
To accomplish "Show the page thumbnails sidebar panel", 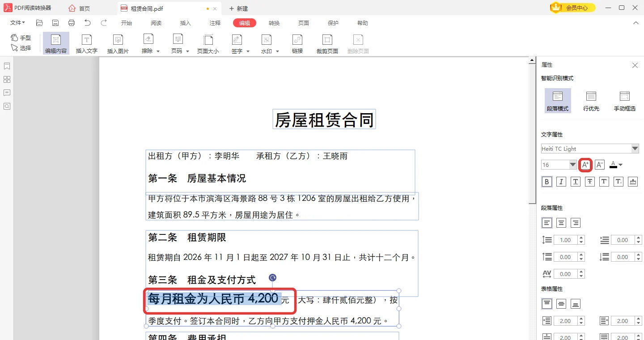I will [x=7, y=80].
